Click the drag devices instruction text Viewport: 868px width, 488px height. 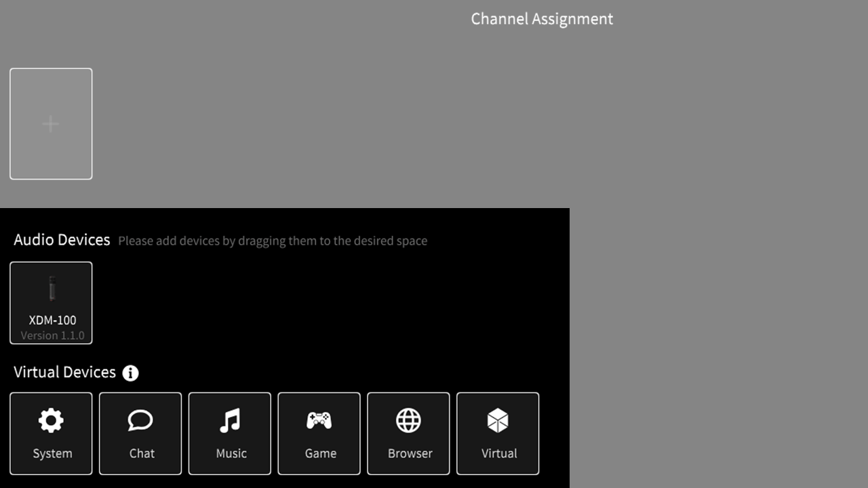click(x=273, y=241)
